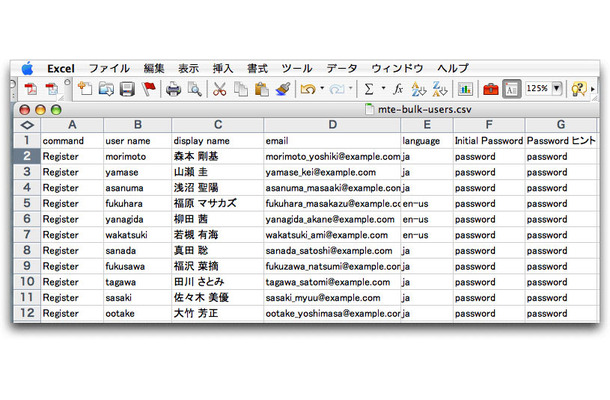
Task: Open the red Toolbox icon
Action: point(490,89)
